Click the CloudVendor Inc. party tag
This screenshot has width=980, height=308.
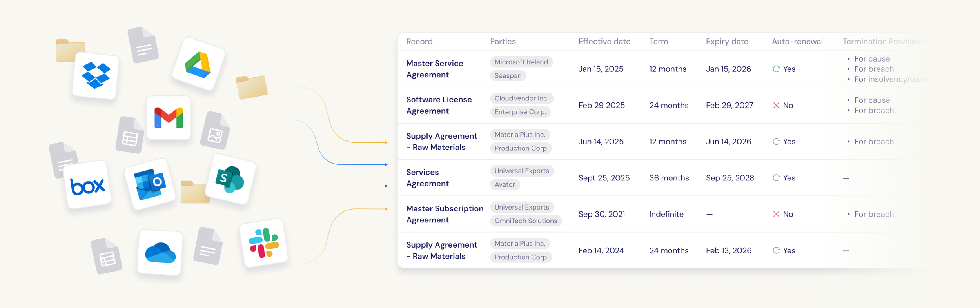pos(522,98)
